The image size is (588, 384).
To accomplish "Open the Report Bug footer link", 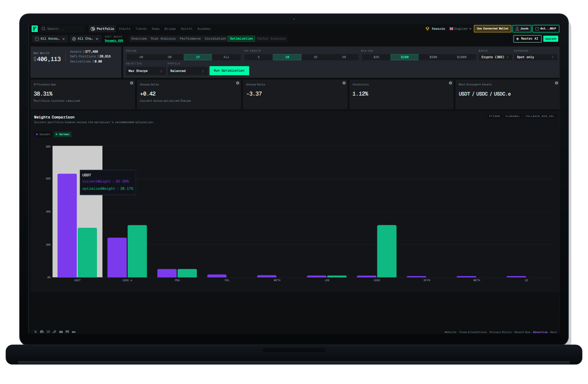I will click(x=522, y=332).
